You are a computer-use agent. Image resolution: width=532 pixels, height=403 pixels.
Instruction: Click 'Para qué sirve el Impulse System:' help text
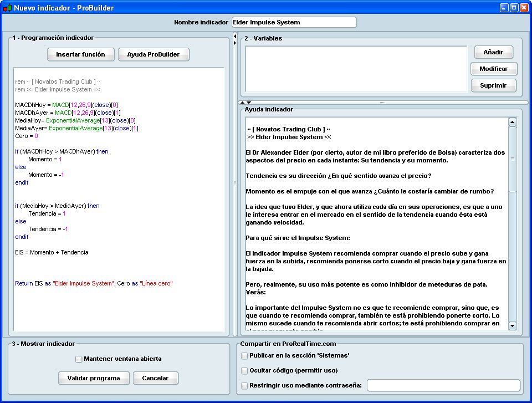click(298, 238)
